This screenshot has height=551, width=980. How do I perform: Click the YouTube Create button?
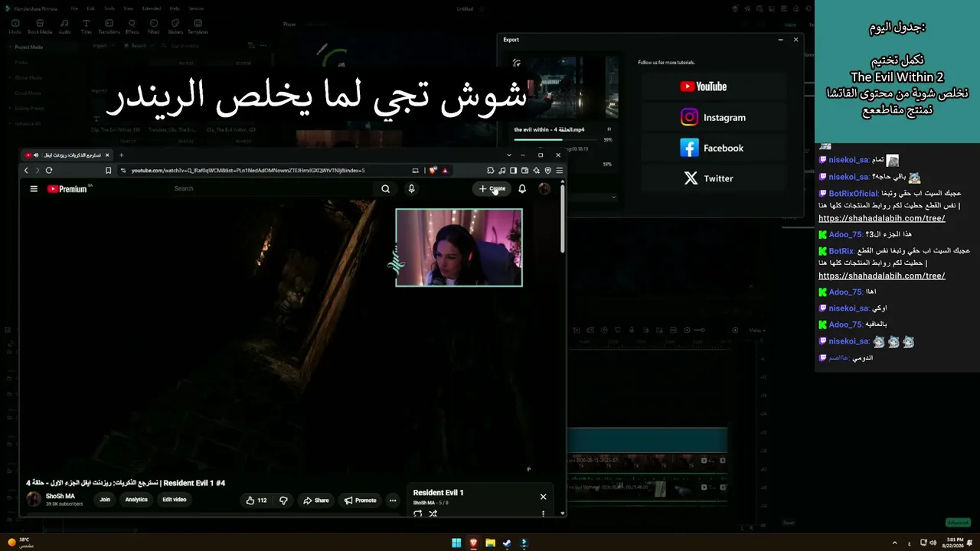click(x=492, y=189)
